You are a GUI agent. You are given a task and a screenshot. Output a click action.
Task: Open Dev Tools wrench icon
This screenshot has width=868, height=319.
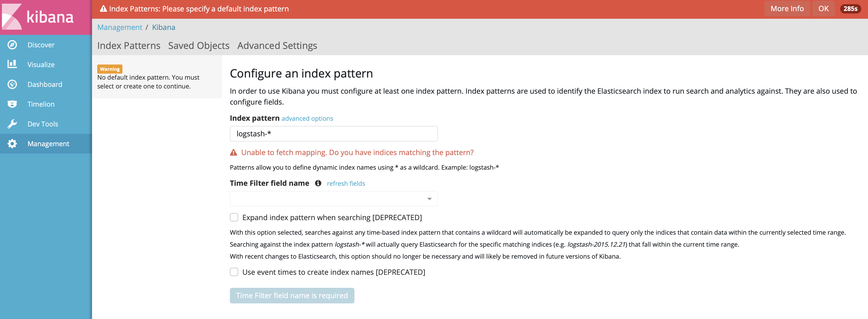12,124
